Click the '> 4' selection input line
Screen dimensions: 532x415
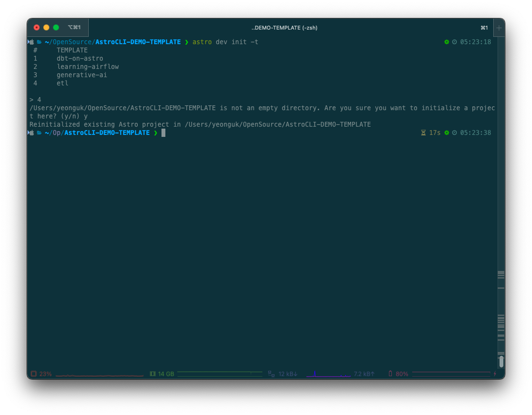coord(35,100)
